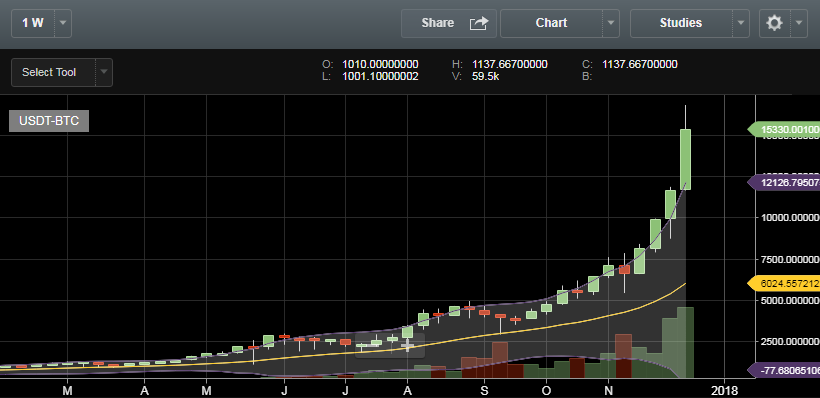Click the S month label on time axis
Screen dimensions: 820x398
pyautogui.click(x=484, y=390)
